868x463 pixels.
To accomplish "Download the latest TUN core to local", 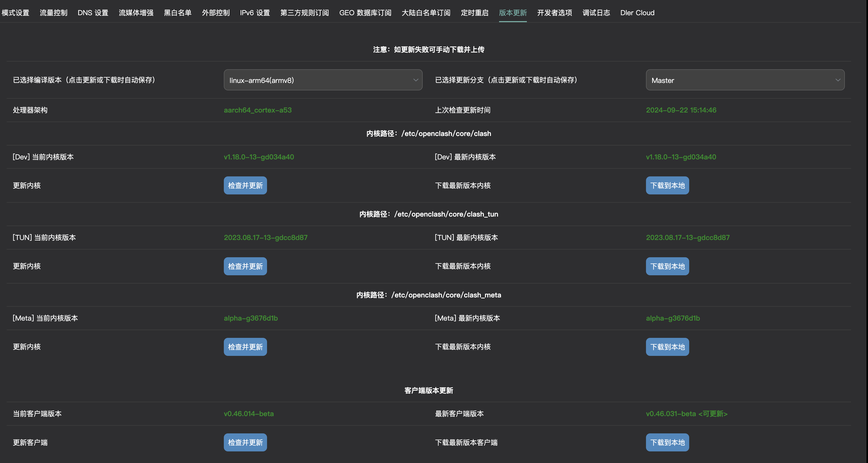I will [667, 267].
